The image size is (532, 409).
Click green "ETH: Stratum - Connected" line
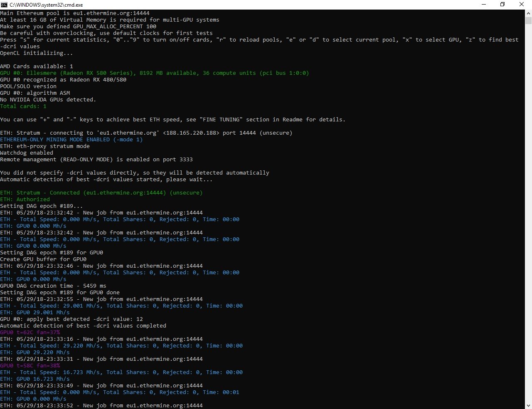(x=101, y=193)
